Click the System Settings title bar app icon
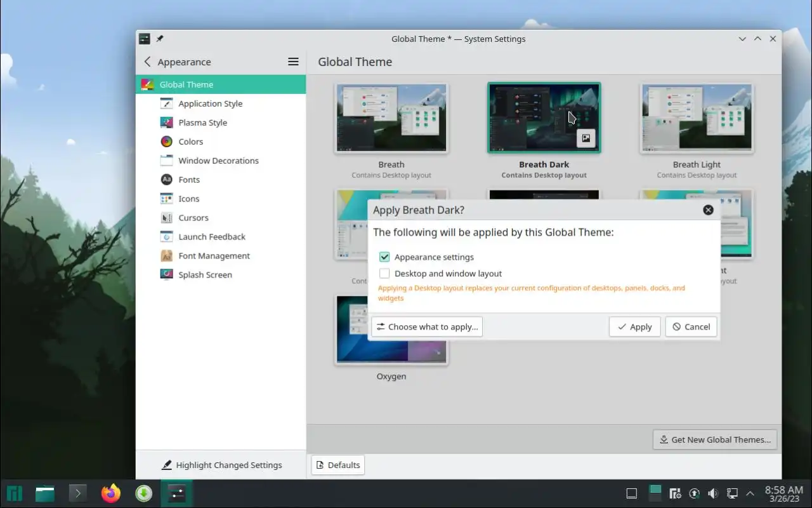 (x=145, y=39)
